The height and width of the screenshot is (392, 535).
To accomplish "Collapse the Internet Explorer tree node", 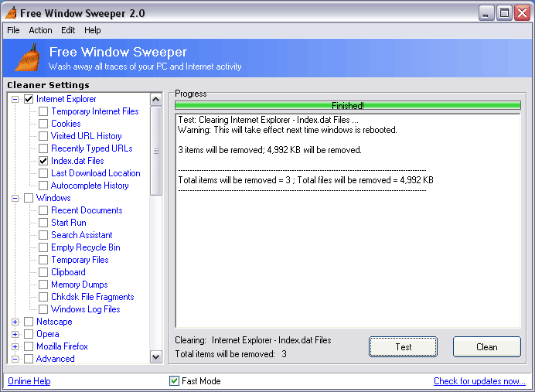I will 15,99.
